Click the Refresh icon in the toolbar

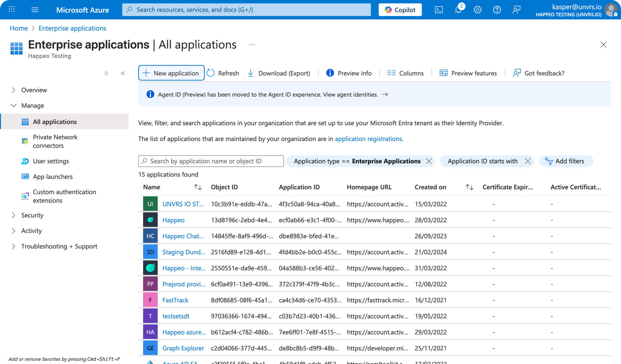(x=222, y=73)
